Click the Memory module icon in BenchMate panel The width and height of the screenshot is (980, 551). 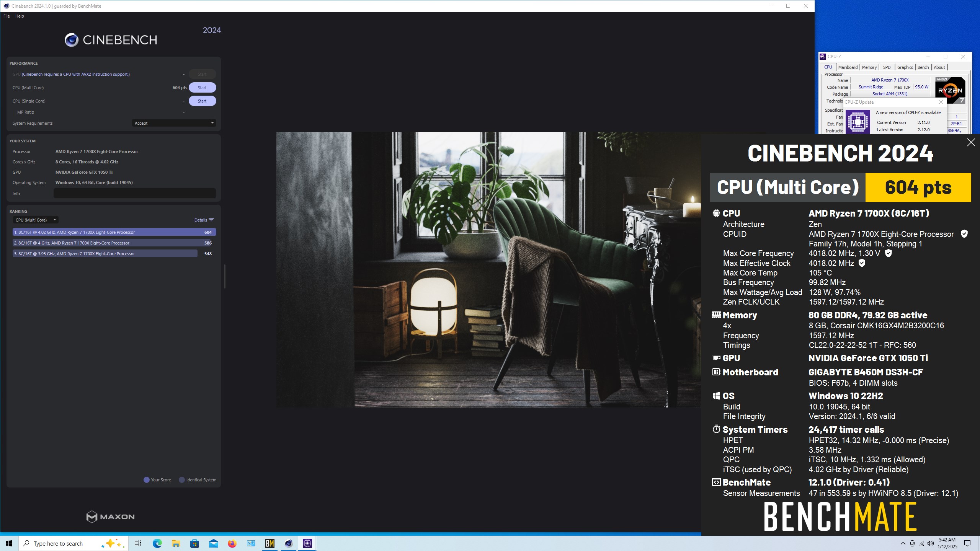pyautogui.click(x=716, y=315)
